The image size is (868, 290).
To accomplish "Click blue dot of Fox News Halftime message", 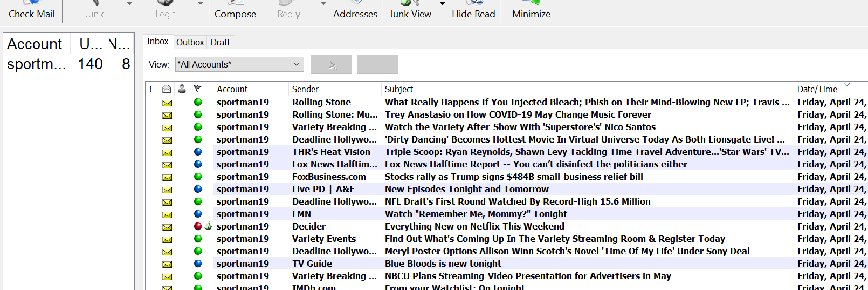I will [x=198, y=164].
